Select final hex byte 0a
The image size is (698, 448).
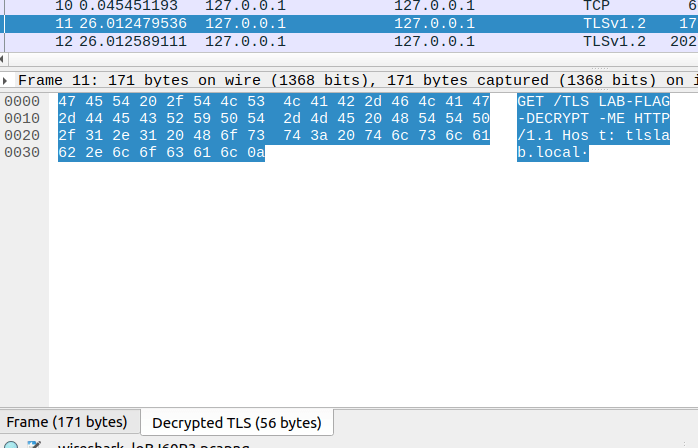(256, 152)
